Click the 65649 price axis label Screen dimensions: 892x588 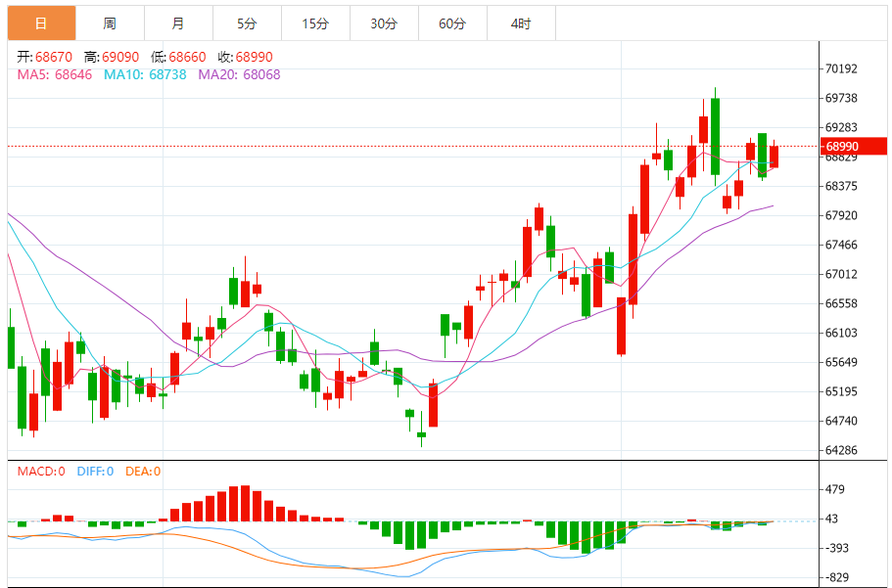(841, 362)
